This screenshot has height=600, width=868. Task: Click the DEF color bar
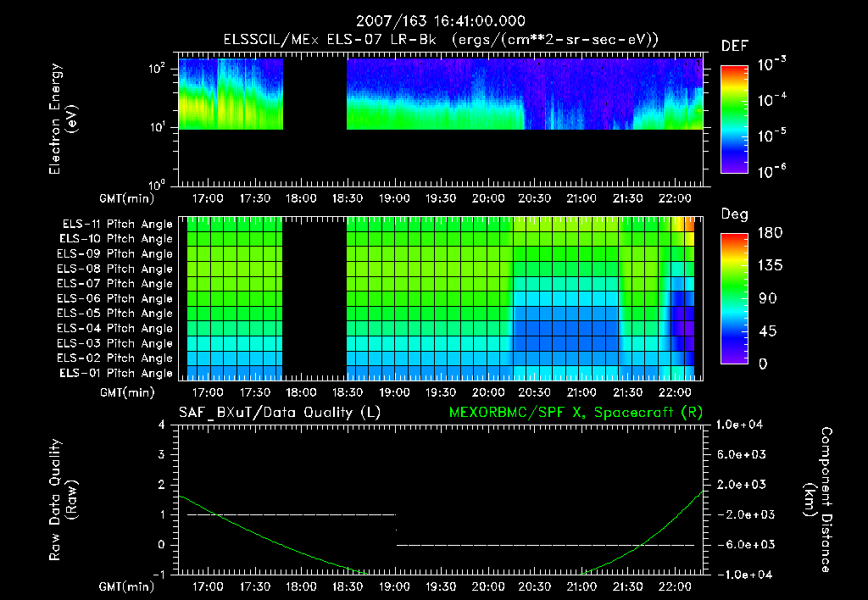coord(734,119)
